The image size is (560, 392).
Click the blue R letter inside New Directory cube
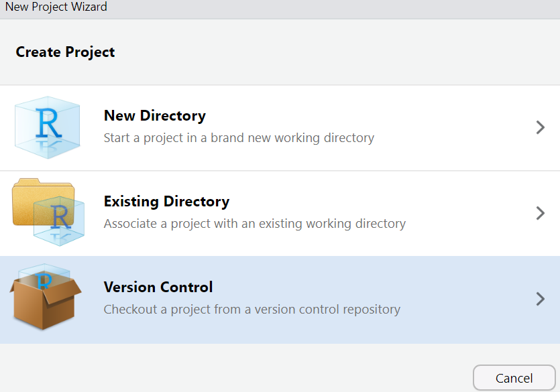[x=48, y=123]
